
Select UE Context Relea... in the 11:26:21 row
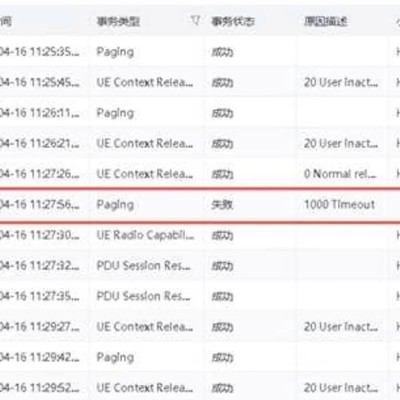coord(145,144)
